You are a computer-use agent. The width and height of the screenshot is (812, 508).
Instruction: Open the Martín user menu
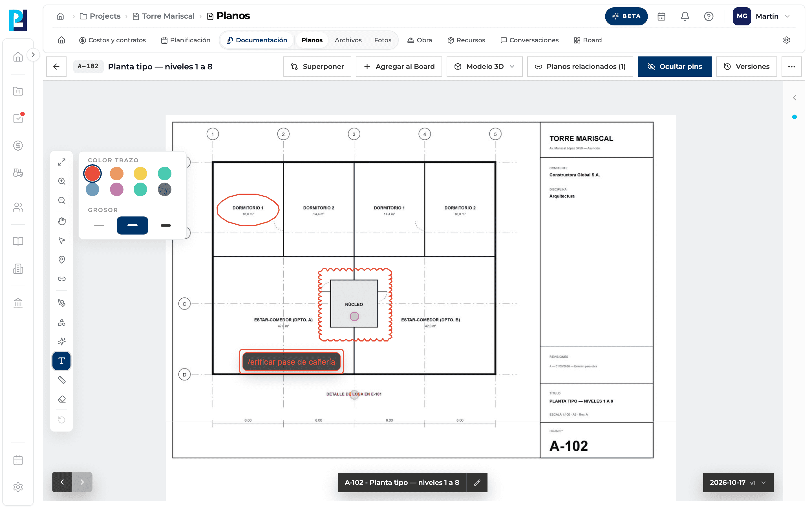(762, 16)
